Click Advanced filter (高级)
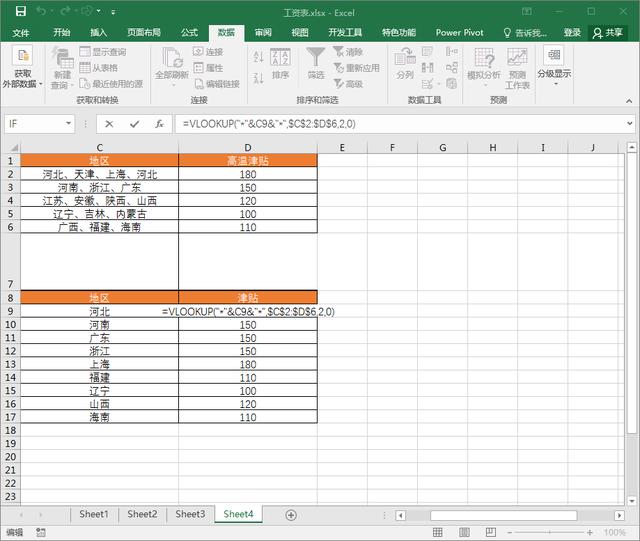This screenshot has width=640, height=541. click(x=348, y=84)
